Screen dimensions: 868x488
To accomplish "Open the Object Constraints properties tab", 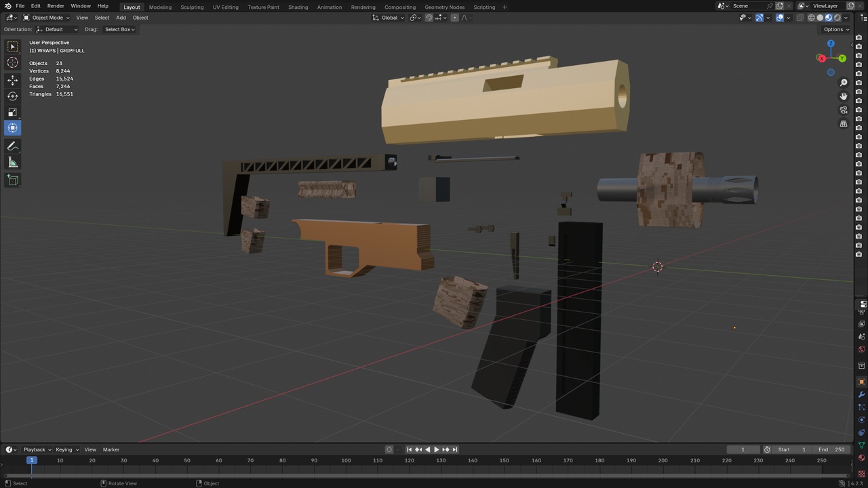I will click(862, 432).
